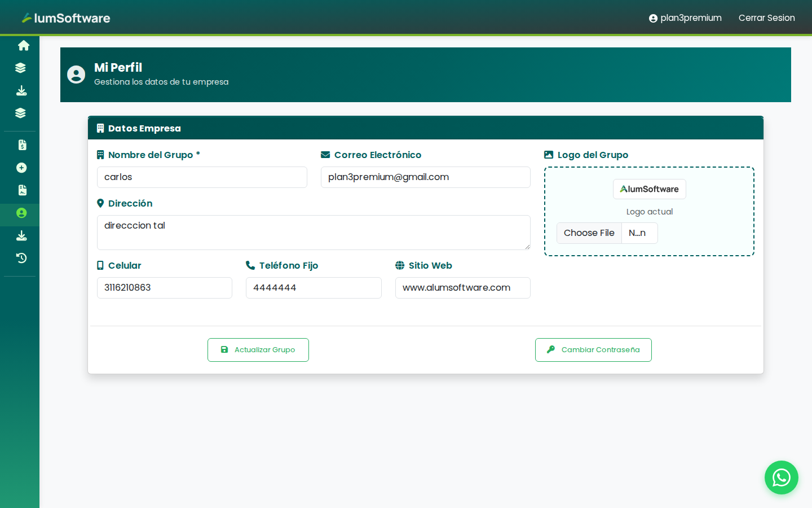The image size is (812, 508).
Task: Open the invoice dollar document sidebar icon
Action: [22, 145]
